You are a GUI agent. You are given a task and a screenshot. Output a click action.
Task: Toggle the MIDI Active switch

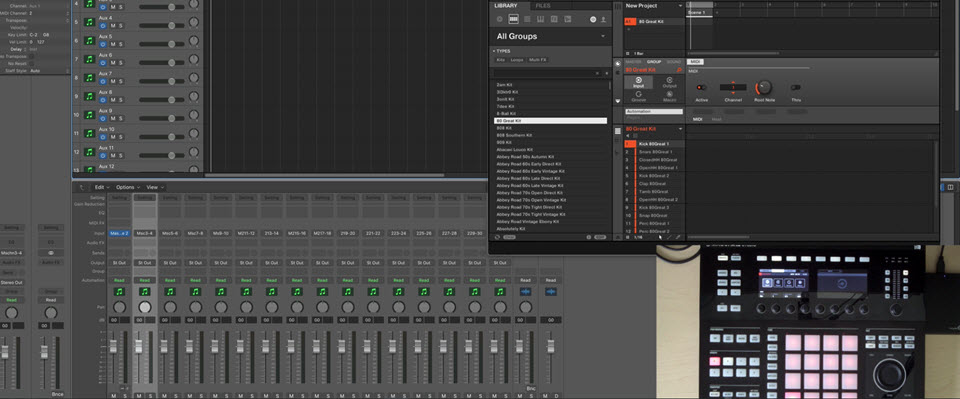pyautogui.click(x=702, y=88)
